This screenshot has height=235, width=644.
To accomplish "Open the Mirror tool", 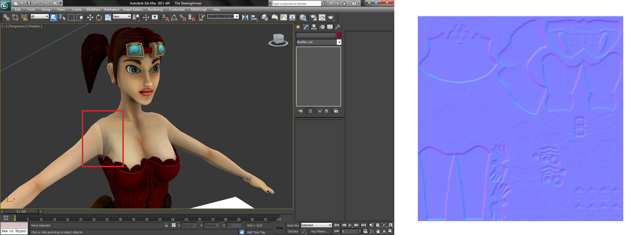I will (x=245, y=17).
